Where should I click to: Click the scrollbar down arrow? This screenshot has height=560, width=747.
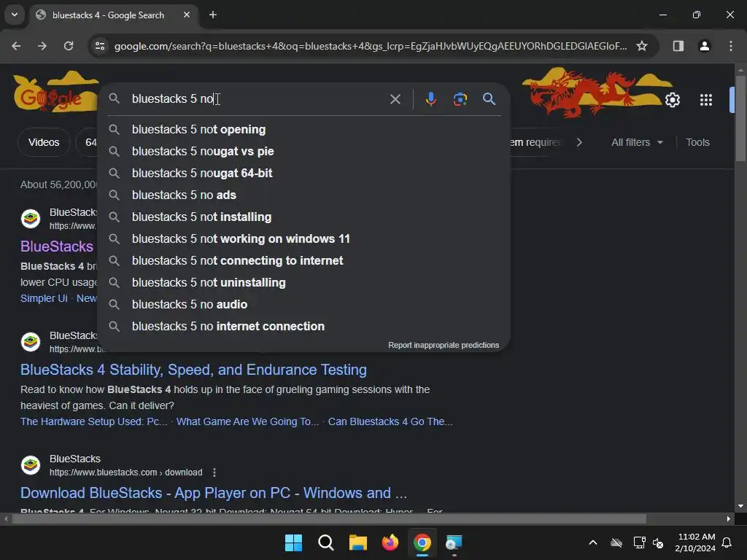[740, 506]
